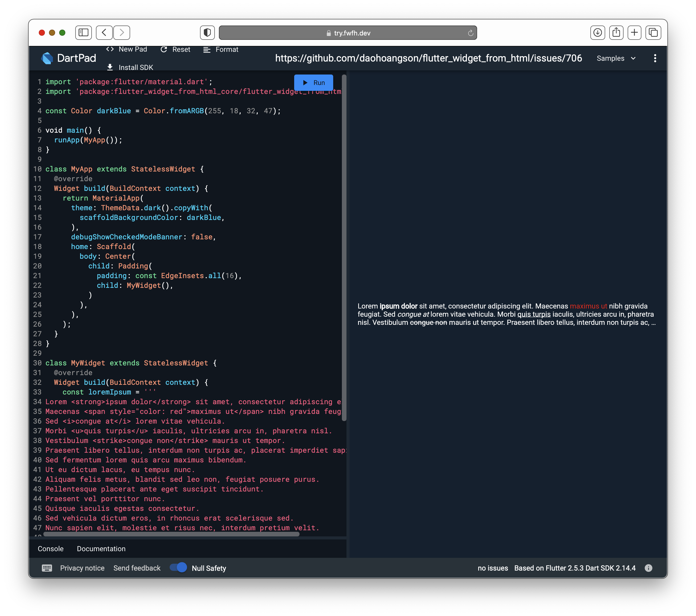Reload page using address bar refresh icon
This screenshot has height=616, width=696.
tap(470, 33)
